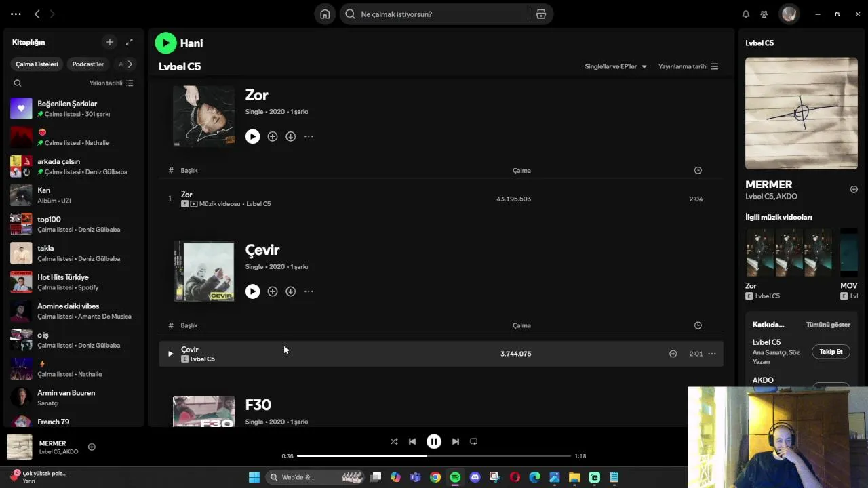Play the 'Çevir' single

(x=252, y=291)
